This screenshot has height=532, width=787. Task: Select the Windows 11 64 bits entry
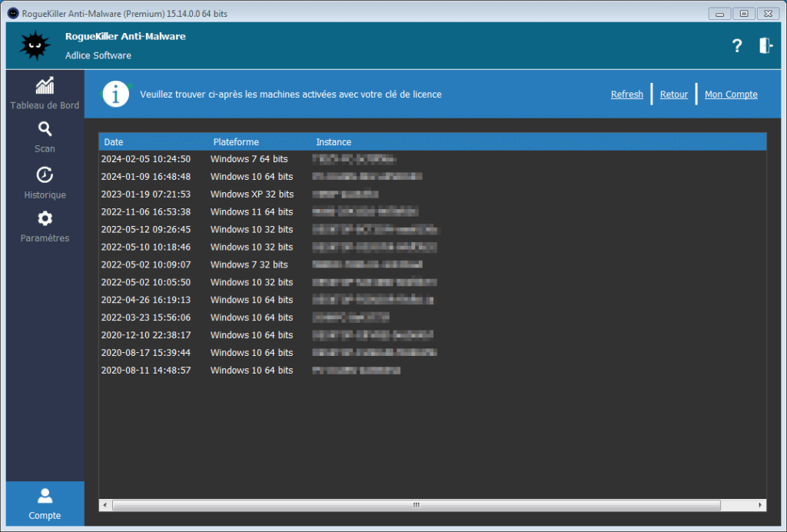click(x=252, y=212)
